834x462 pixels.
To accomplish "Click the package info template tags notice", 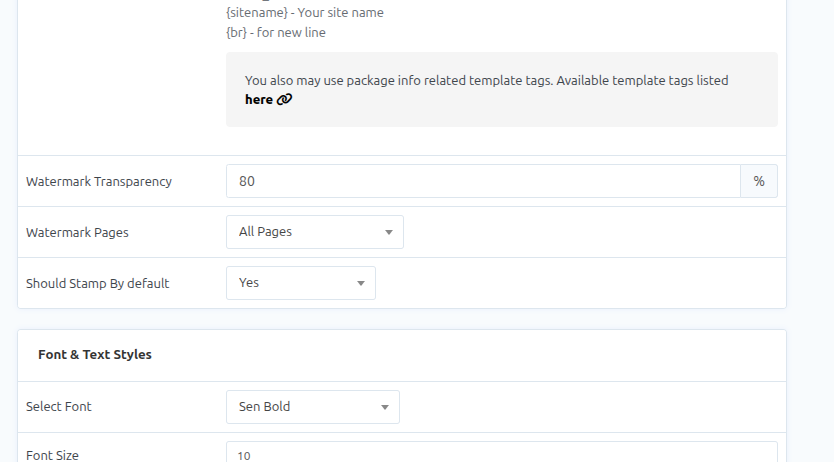I will [486, 81].
